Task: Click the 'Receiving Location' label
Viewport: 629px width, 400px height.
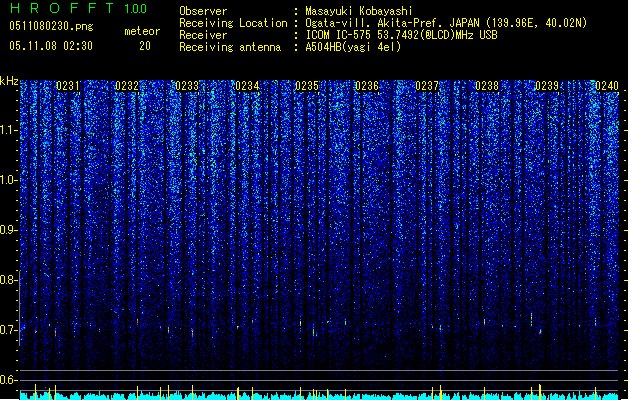Action: coord(233,23)
